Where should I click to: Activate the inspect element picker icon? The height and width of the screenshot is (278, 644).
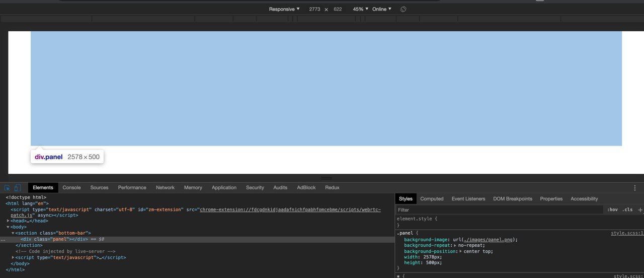tap(8, 188)
